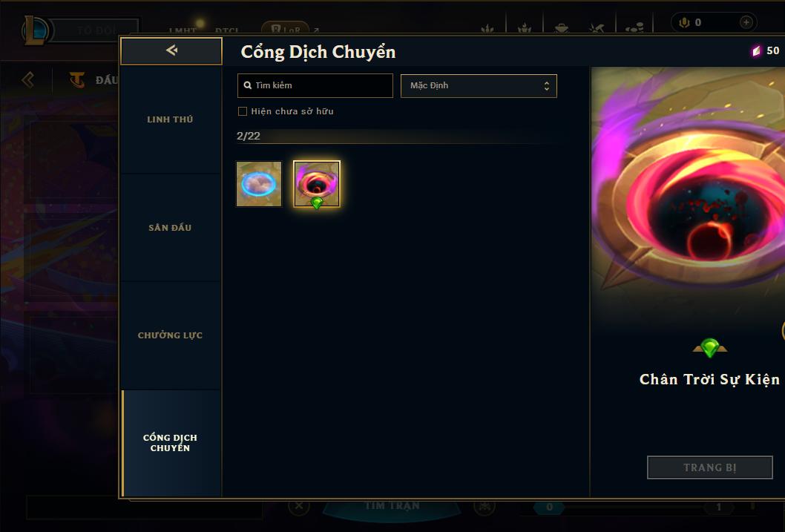Select the Cổng Dịch Chuyển tab

170,443
